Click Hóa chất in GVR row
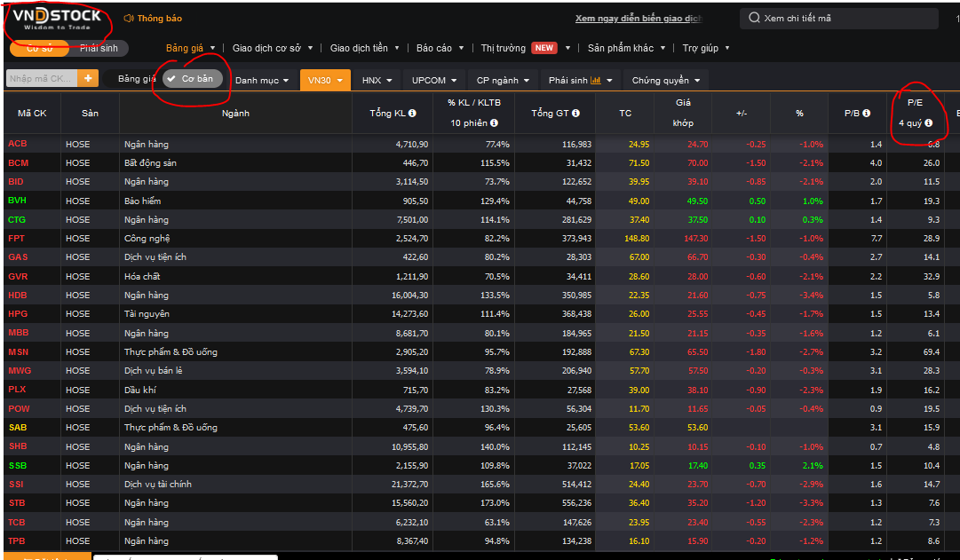This screenshot has width=960, height=560. point(142,276)
